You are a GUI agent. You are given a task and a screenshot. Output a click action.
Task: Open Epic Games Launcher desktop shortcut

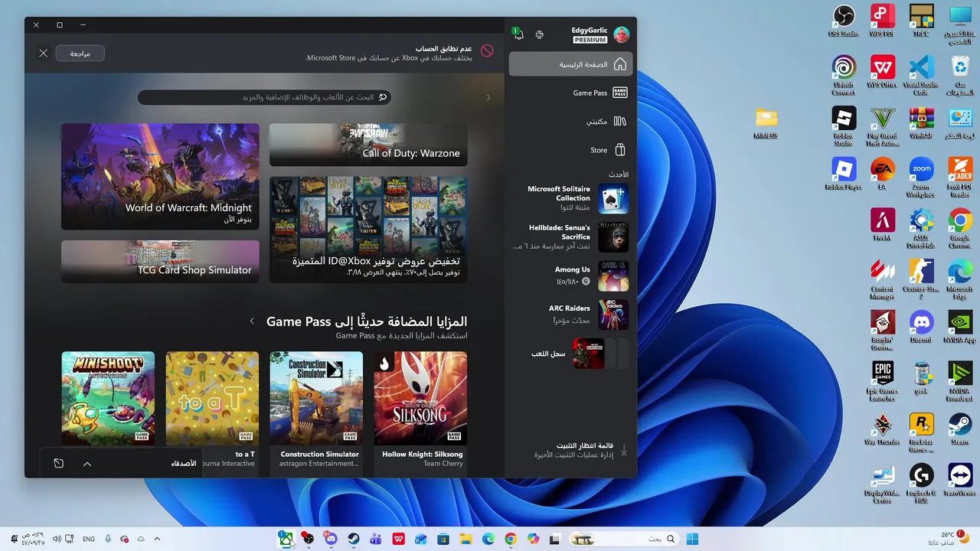pyautogui.click(x=882, y=381)
